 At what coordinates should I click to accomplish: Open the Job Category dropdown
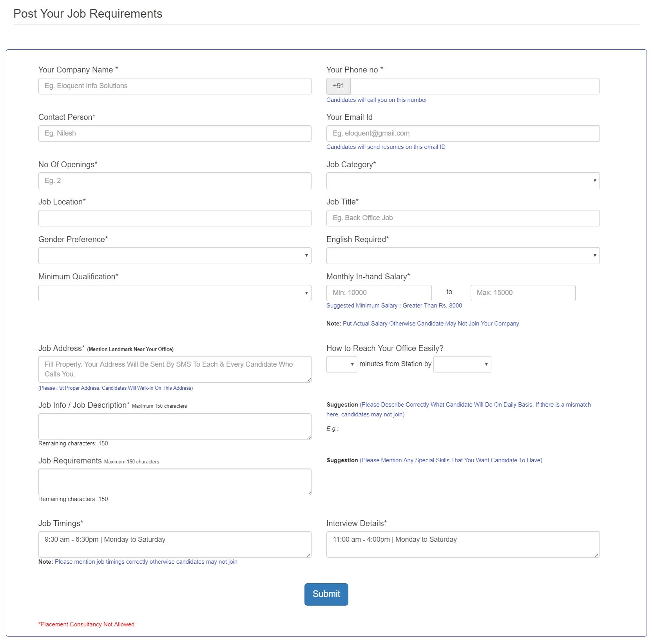pyautogui.click(x=462, y=181)
